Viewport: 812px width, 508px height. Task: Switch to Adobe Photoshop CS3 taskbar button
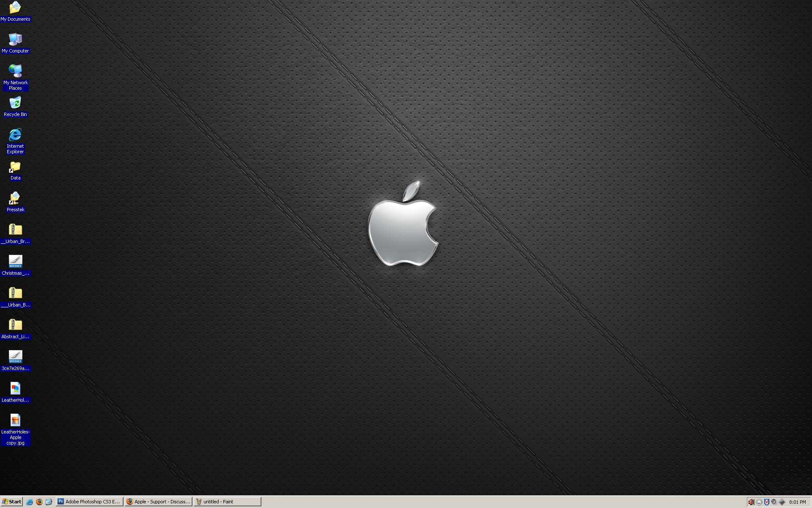click(x=90, y=502)
